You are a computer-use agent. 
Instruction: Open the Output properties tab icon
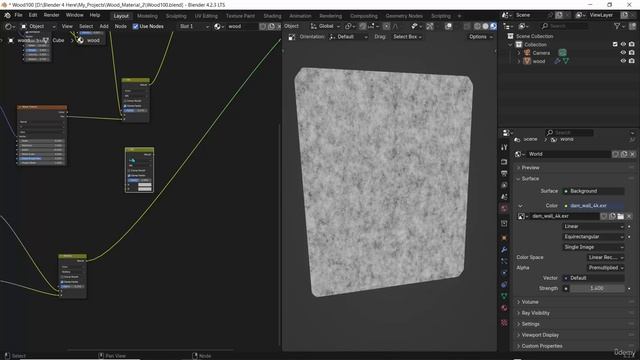click(x=504, y=174)
